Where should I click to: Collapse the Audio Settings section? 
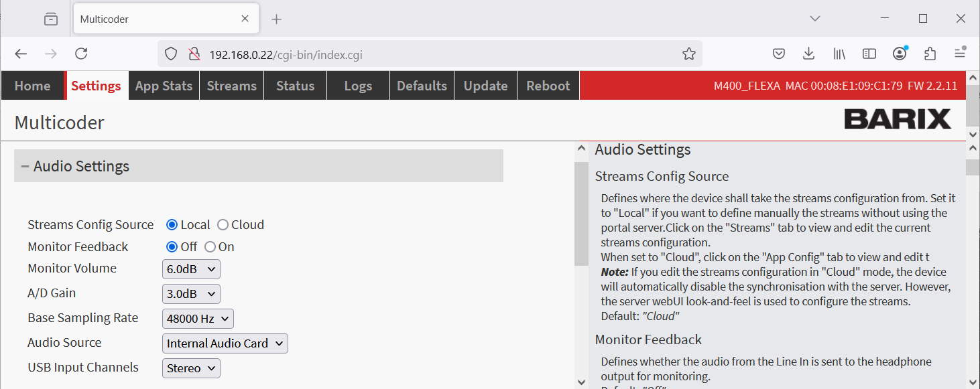pos(25,167)
